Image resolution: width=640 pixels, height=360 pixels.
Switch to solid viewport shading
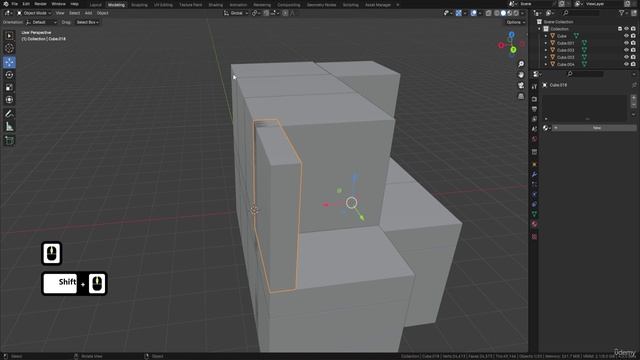[503, 13]
